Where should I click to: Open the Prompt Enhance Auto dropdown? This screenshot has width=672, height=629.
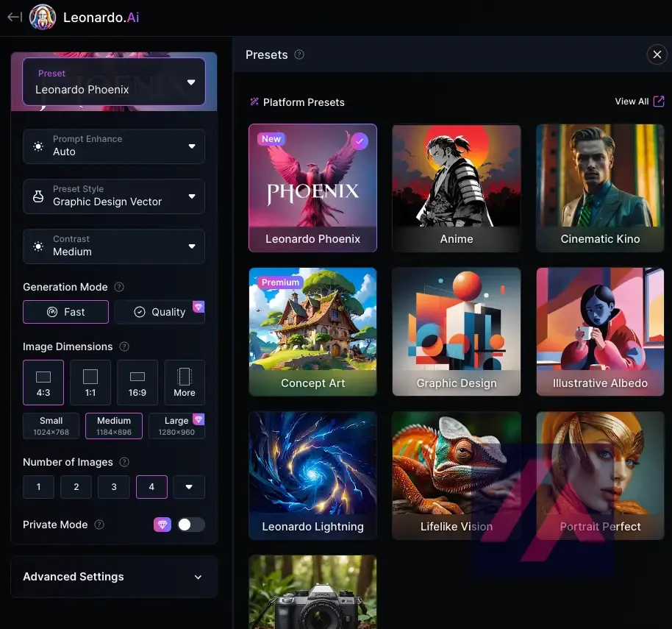pos(114,146)
